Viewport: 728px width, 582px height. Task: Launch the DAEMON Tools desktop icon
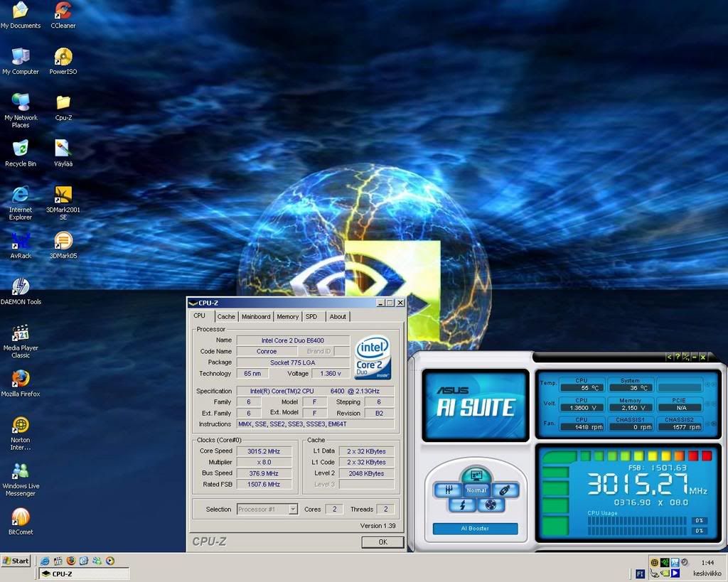click(21, 286)
